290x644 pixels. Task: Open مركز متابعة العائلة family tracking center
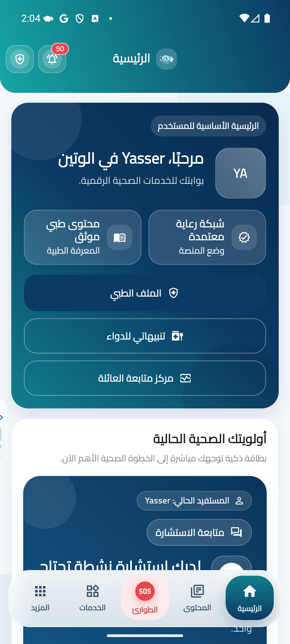145,378
